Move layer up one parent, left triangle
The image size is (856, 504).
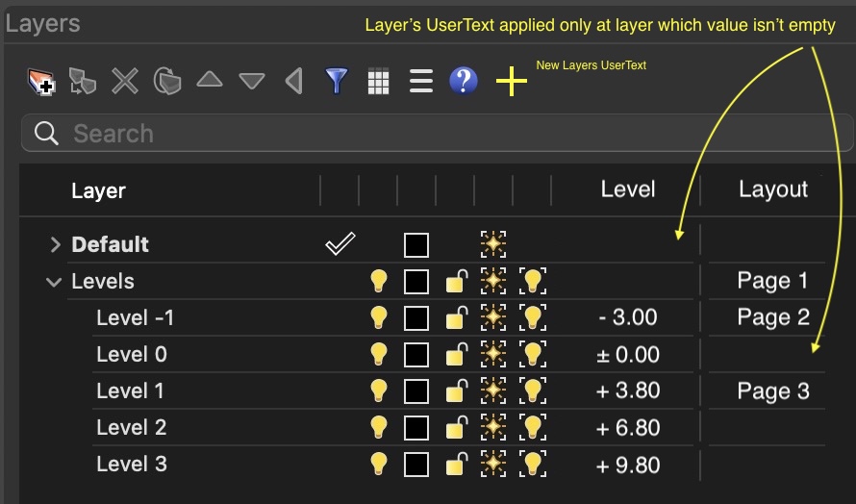pos(294,82)
